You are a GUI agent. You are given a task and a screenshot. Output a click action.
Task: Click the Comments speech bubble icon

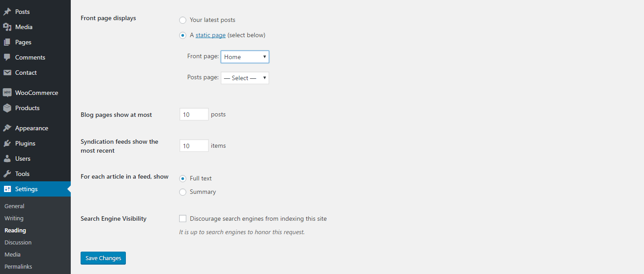[x=7, y=57]
